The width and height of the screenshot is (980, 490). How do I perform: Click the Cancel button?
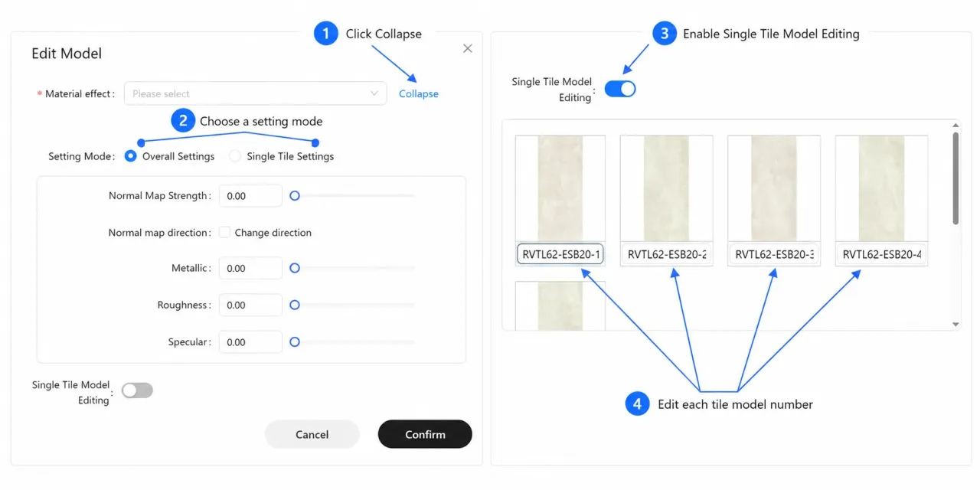[x=312, y=434]
